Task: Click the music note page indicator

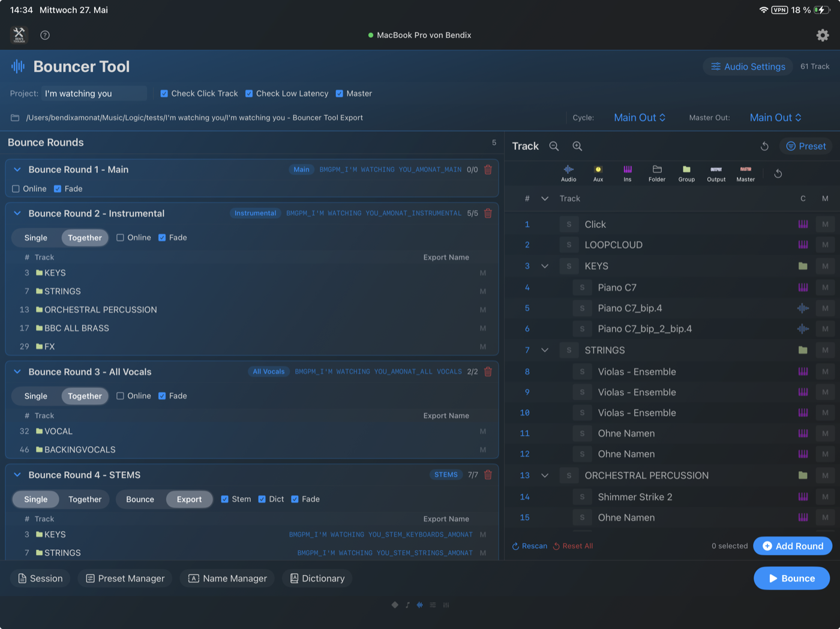Action: 407,604
